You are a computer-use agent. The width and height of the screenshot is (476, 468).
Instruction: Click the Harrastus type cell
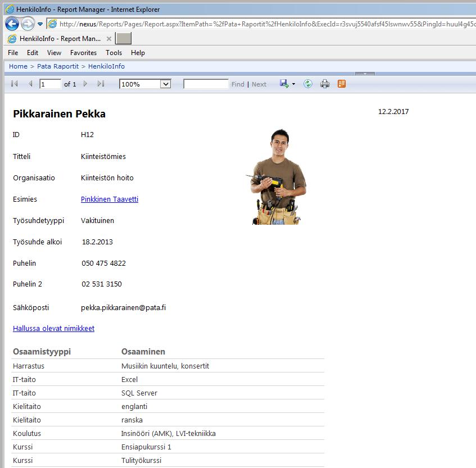click(x=29, y=366)
